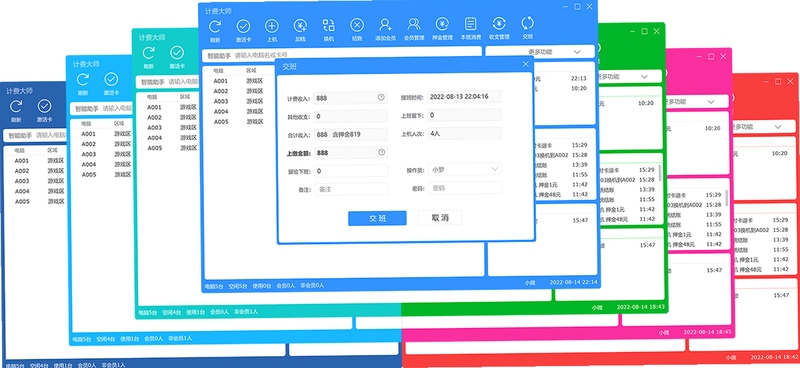Click the 交班 shift handover toolbar icon
Screen dimensions: 800x368
click(527, 23)
